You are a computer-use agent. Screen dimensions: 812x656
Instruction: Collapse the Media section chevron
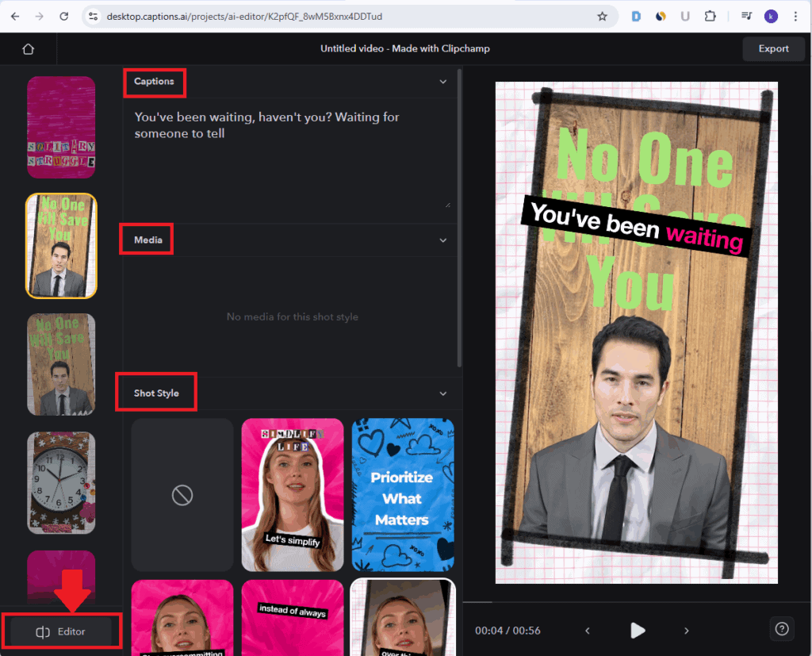442,240
